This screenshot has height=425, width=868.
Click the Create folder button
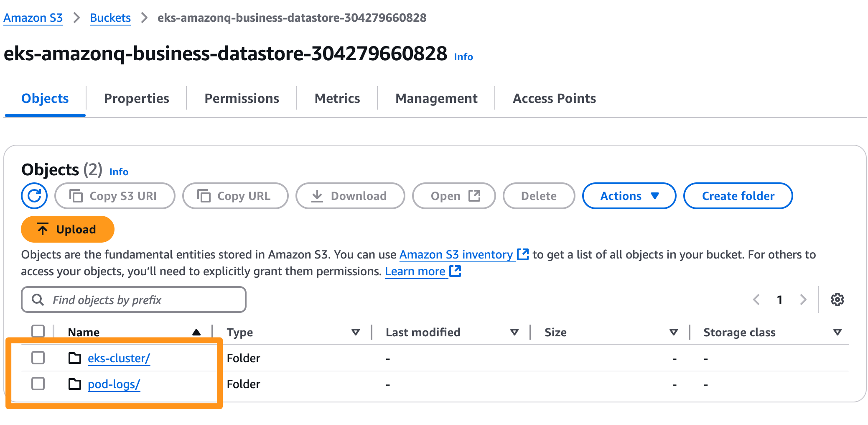[738, 195]
